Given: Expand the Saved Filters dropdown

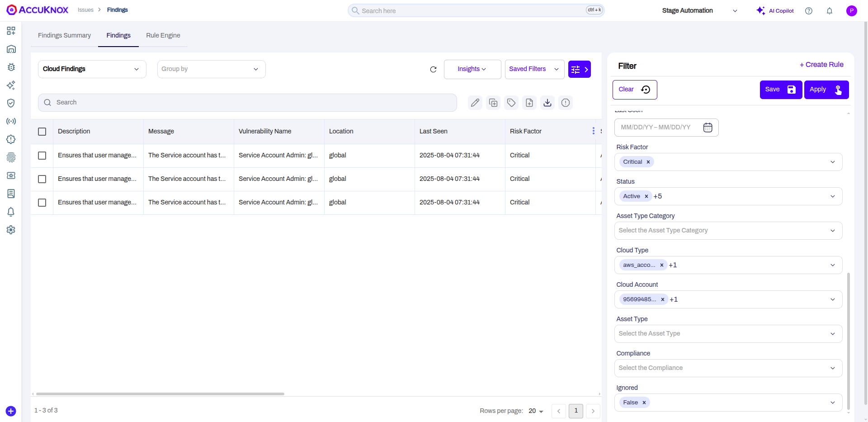Looking at the screenshot, I should point(534,69).
